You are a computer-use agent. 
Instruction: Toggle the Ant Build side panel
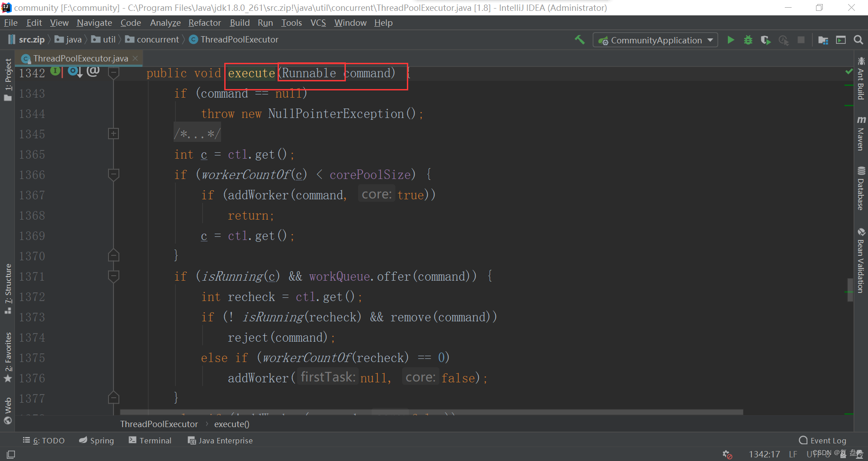coord(861,78)
